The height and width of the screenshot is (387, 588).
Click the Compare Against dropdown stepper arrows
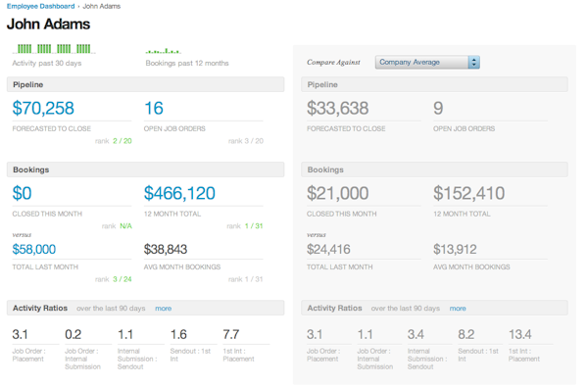[x=474, y=63]
